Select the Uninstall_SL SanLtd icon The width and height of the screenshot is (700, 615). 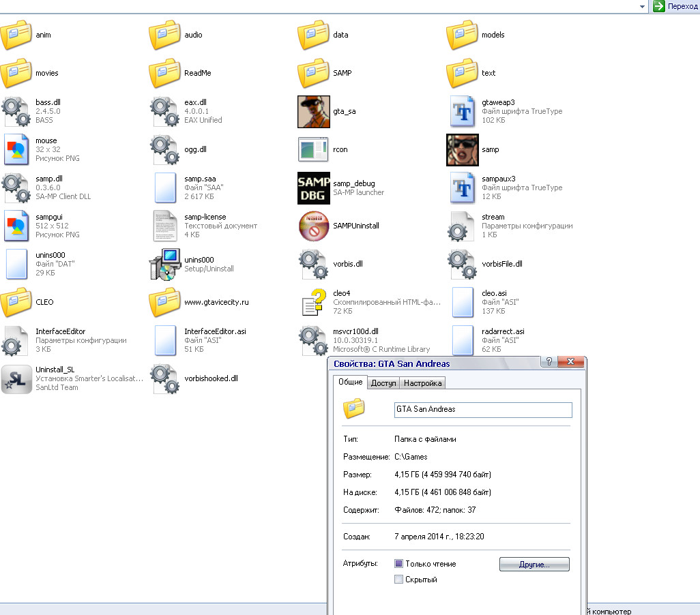click(x=16, y=379)
